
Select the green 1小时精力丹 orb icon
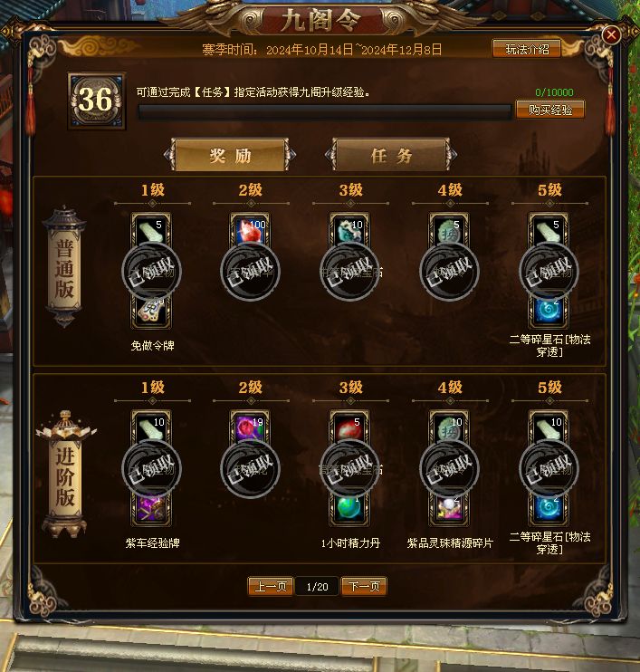click(x=349, y=508)
